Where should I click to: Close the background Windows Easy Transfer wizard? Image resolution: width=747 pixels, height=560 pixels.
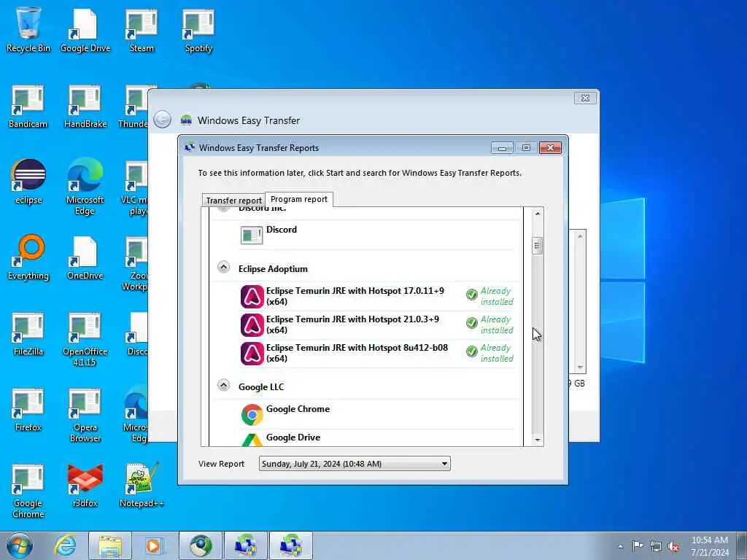point(585,98)
